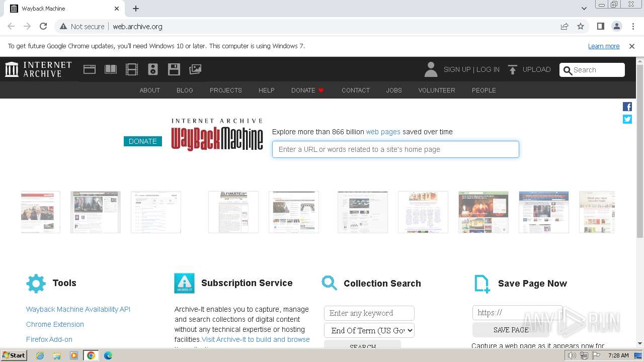Screen dimensions: 644x362
Task: Click the address bar URL
Action: [x=137, y=26]
